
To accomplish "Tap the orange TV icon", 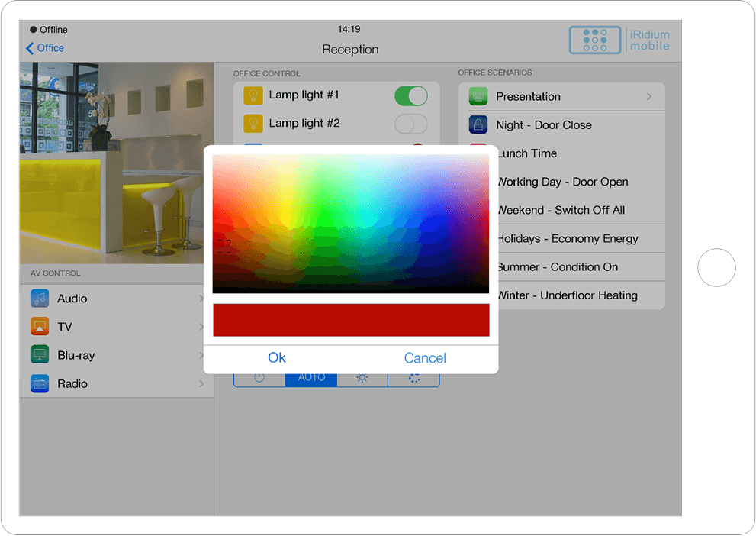I will click(x=40, y=327).
